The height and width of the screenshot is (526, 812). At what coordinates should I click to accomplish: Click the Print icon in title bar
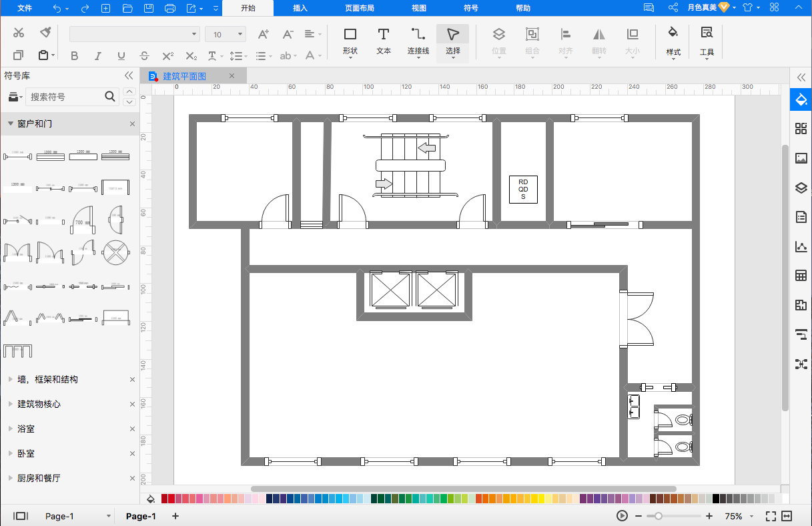[x=170, y=8]
